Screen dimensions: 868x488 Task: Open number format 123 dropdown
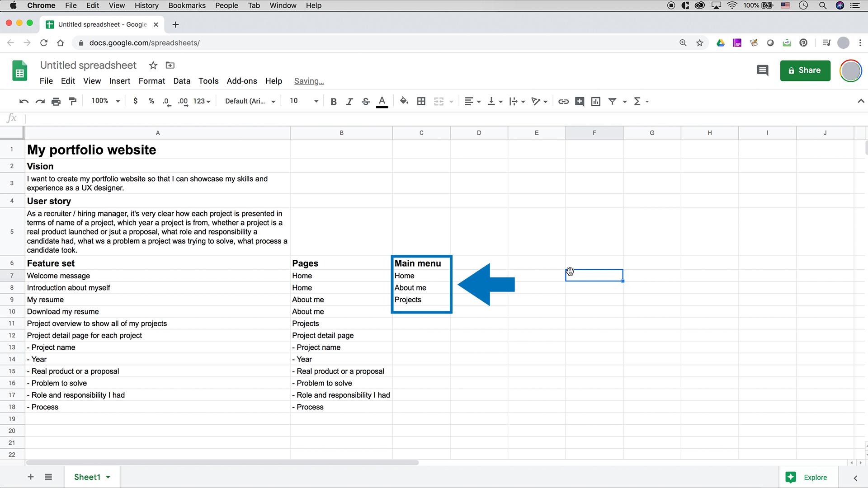(x=202, y=101)
